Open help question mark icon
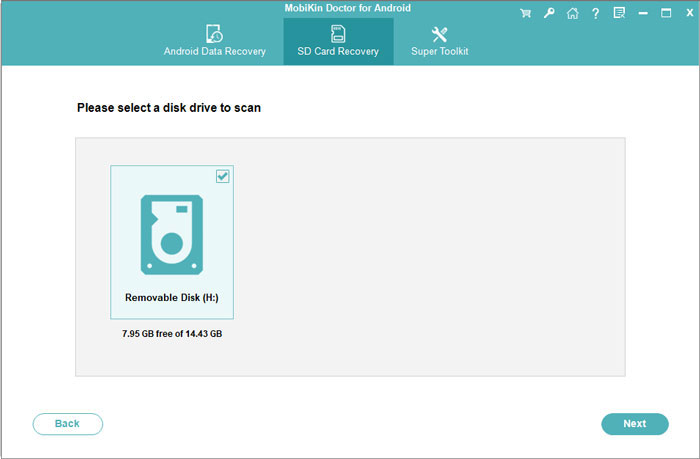Viewport: 700px width, 459px height. 596,13
